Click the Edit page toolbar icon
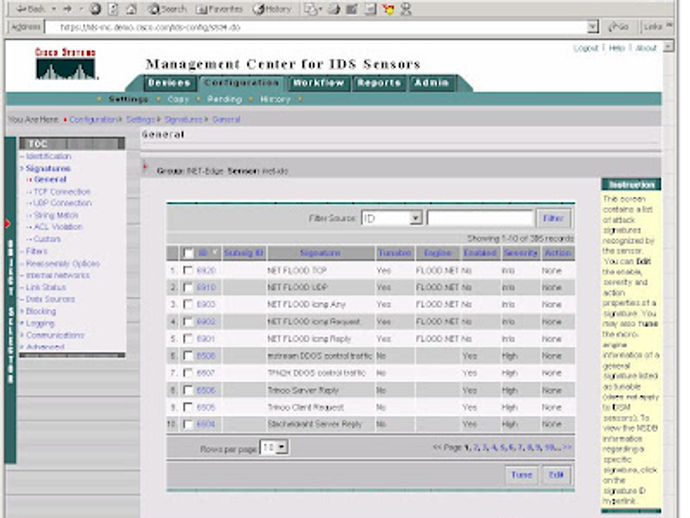 (352, 8)
